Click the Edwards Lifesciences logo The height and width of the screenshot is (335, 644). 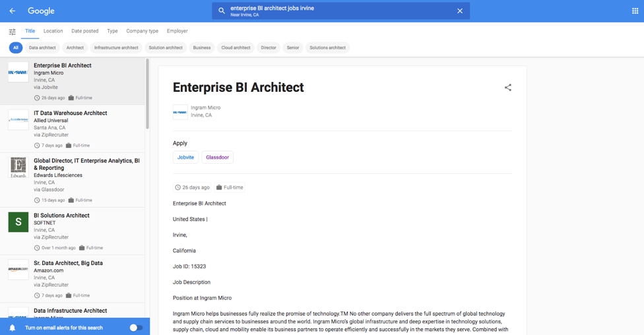point(18,167)
